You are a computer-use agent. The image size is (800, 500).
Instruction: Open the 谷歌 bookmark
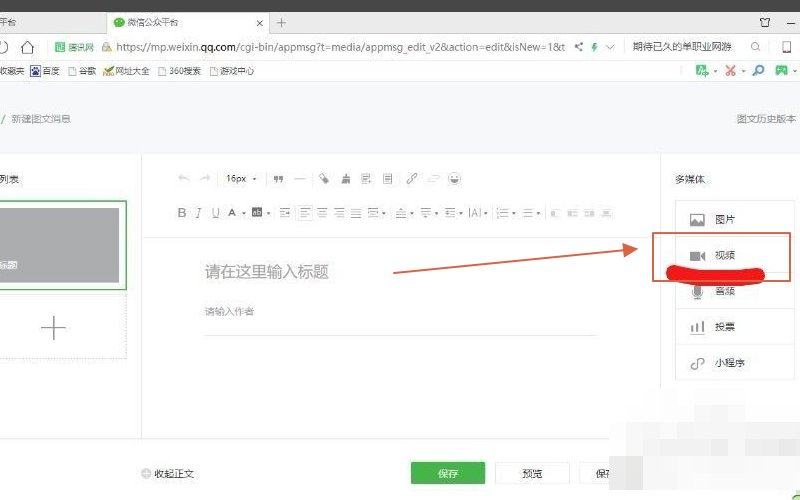click(x=82, y=71)
